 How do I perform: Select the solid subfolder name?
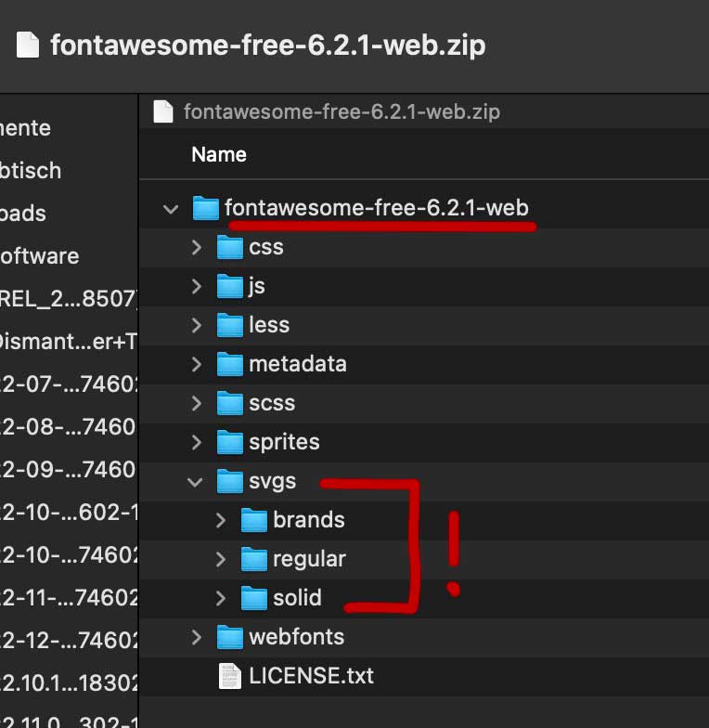click(x=297, y=598)
